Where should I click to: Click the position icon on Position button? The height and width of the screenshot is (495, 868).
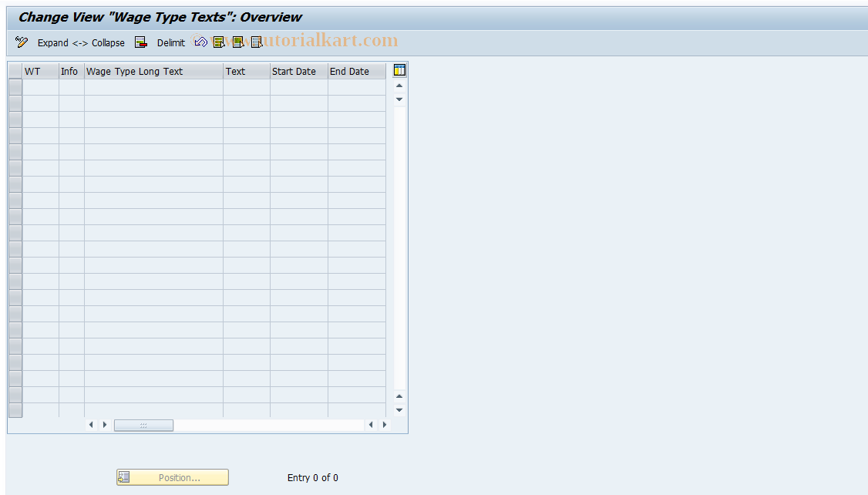(124, 477)
